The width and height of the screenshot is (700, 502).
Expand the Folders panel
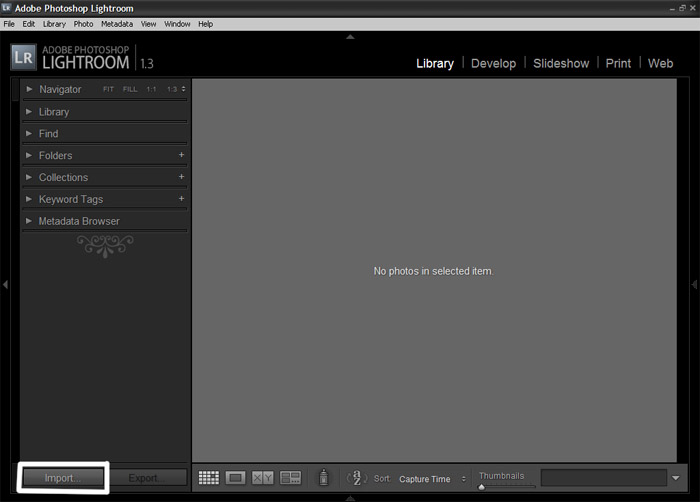pos(29,155)
